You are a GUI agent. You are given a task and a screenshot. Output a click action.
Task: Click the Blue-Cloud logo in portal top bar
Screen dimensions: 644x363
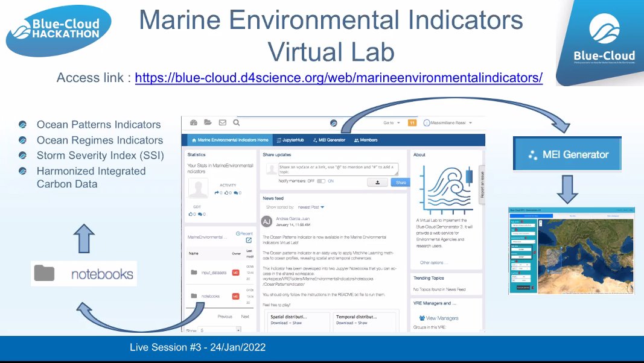334,123
